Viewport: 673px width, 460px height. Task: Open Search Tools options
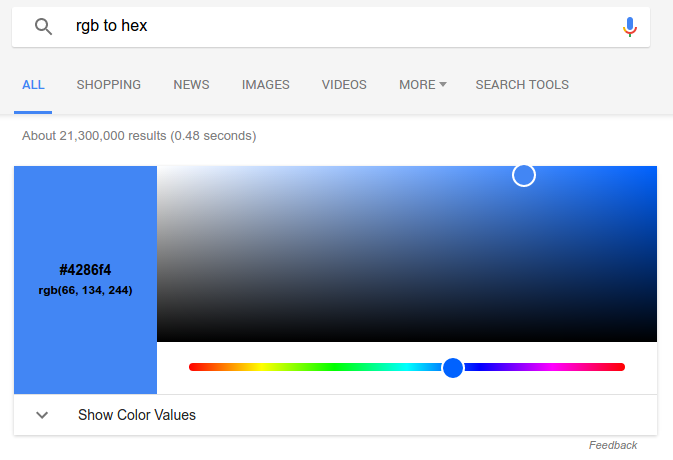[522, 85]
